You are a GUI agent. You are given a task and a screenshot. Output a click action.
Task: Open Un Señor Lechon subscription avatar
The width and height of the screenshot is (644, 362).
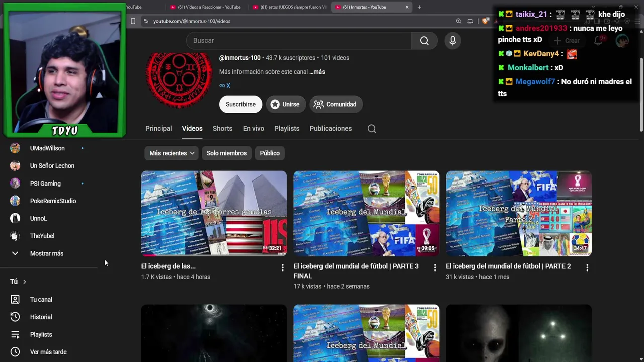[15, 166]
